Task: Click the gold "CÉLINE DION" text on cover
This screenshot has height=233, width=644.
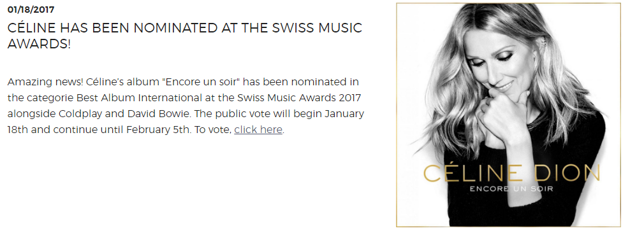Action: (x=512, y=174)
